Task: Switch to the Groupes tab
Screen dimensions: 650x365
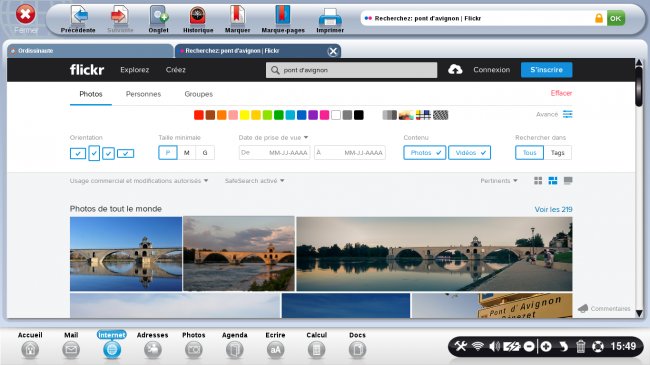Action: coord(199,94)
